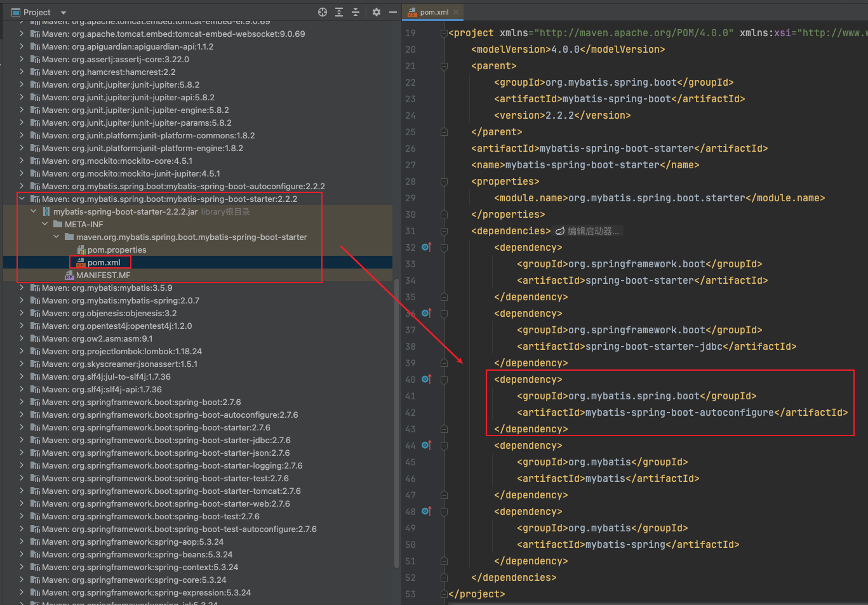Fold the project tag at line 19
868x605 pixels.
(x=444, y=33)
